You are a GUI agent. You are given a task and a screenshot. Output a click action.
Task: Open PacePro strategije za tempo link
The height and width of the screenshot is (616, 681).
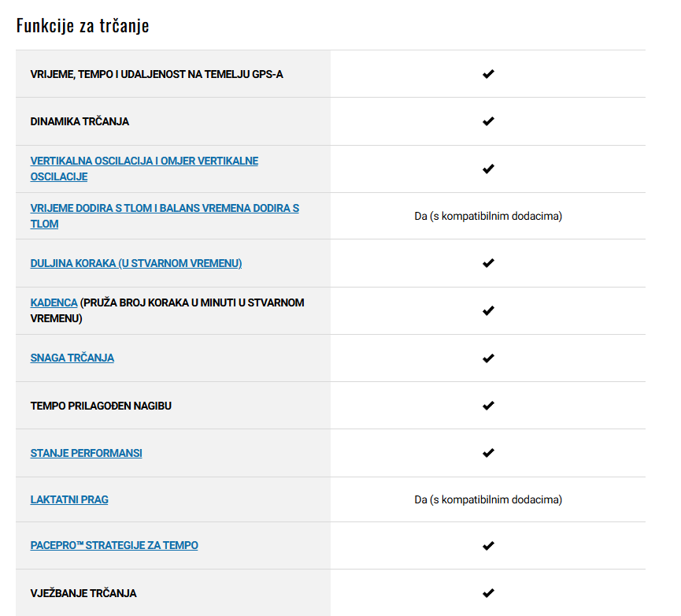coord(114,545)
